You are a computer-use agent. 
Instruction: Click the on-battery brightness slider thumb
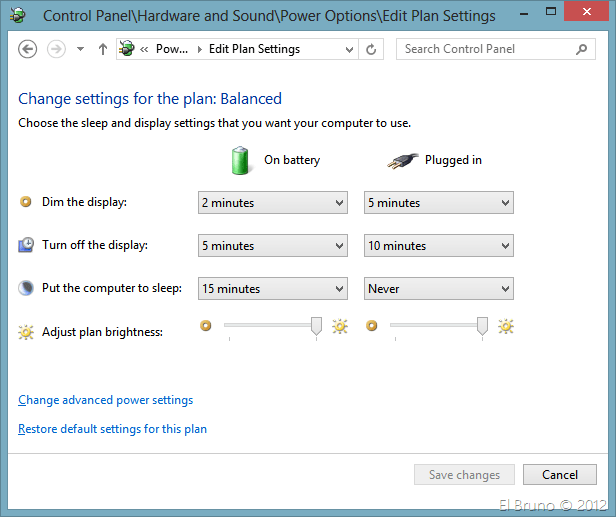point(317,326)
